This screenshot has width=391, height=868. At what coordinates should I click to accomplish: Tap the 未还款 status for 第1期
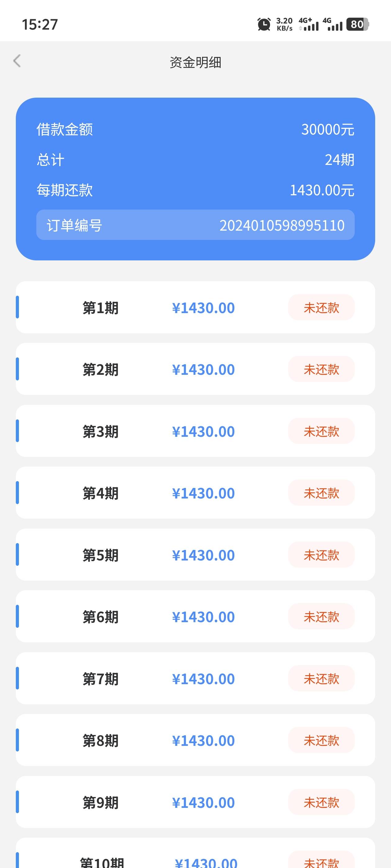click(x=321, y=308)
